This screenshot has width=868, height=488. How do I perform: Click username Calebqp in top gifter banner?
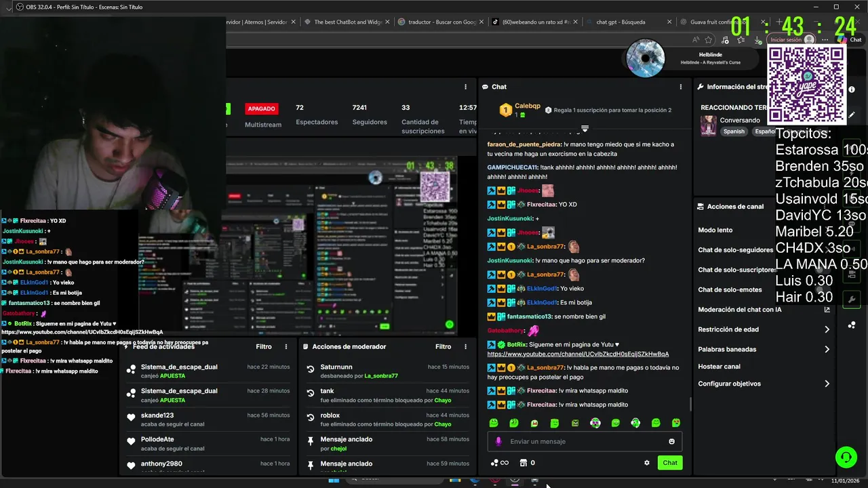click(528, 106)
